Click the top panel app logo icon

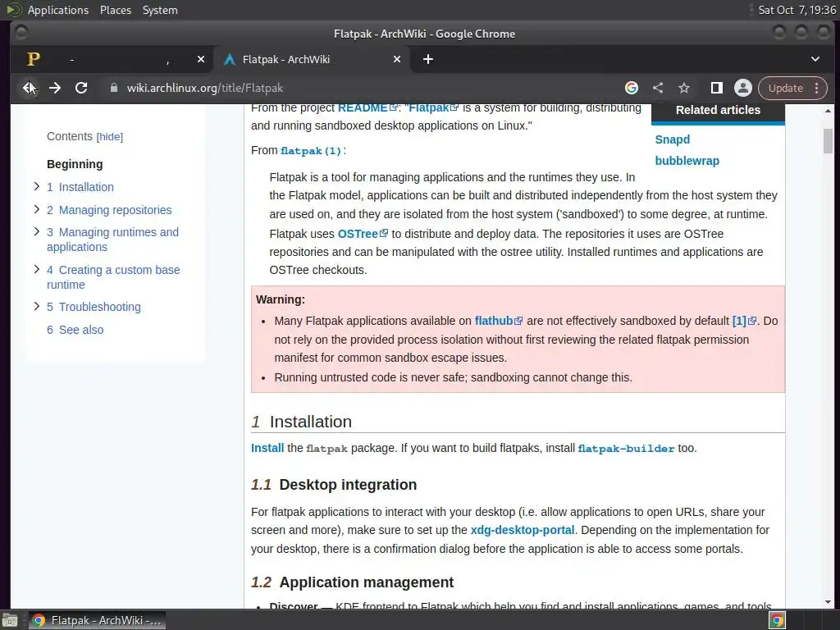14,10
